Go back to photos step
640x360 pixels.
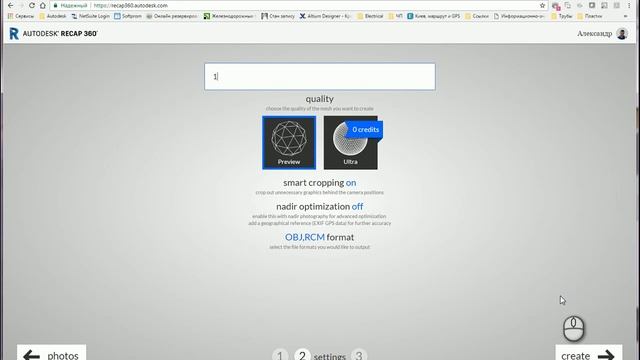point(51,353)
